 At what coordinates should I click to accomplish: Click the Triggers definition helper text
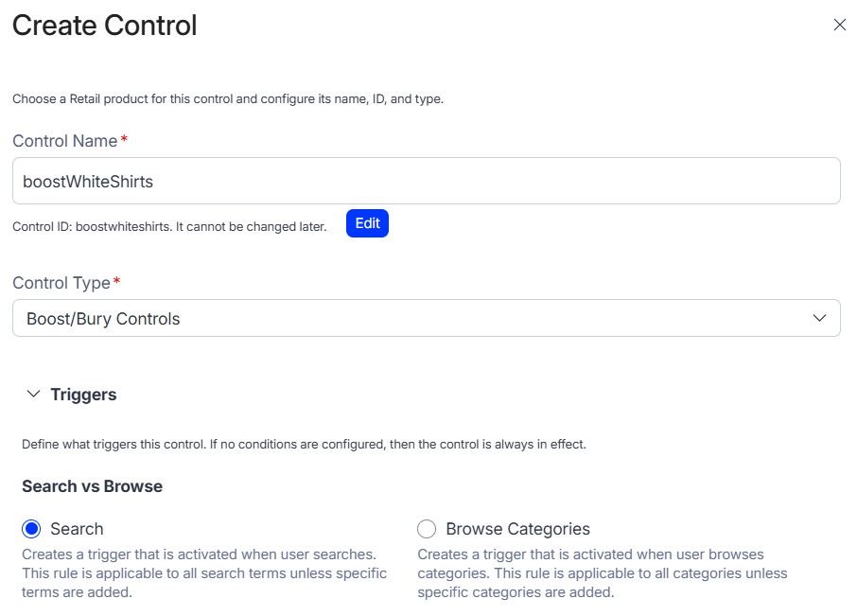(x=304, y=444)
